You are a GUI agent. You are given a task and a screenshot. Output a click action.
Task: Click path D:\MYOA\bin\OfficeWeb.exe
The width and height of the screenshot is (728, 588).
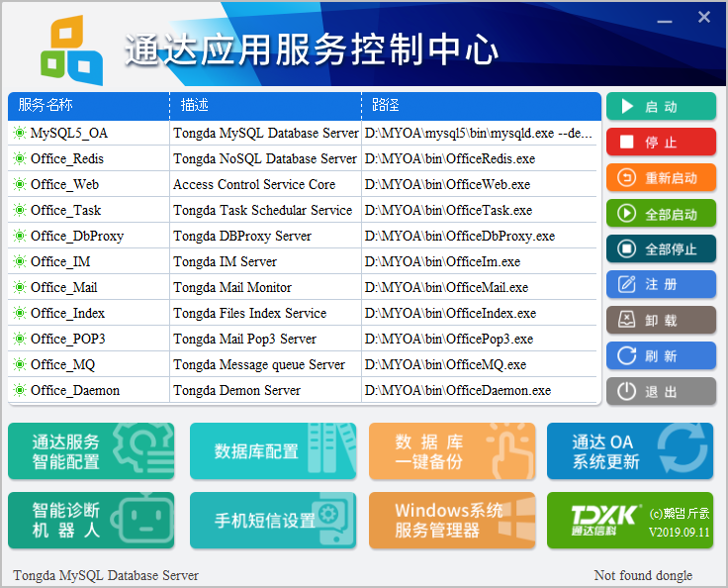[x=447, y=184]
